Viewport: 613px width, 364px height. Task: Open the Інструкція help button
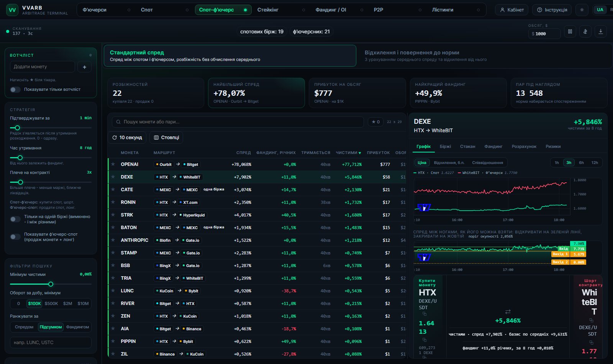[x=552, y=10]
